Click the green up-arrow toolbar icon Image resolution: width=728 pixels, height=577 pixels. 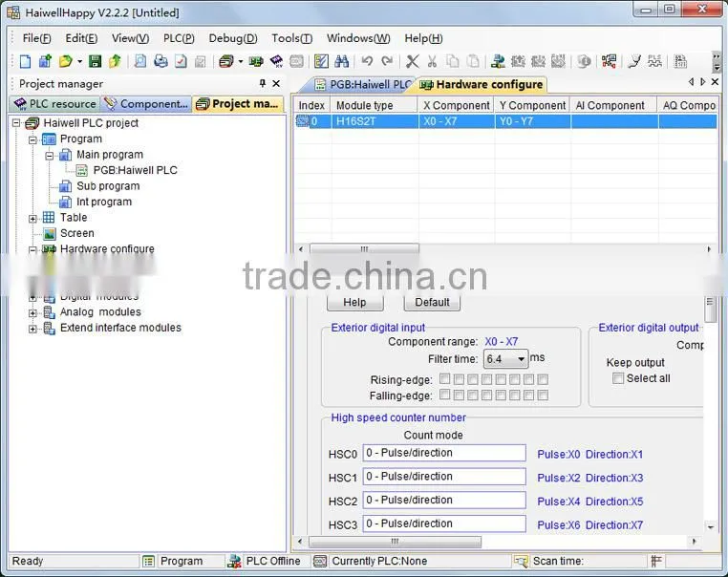click(115, 61)
